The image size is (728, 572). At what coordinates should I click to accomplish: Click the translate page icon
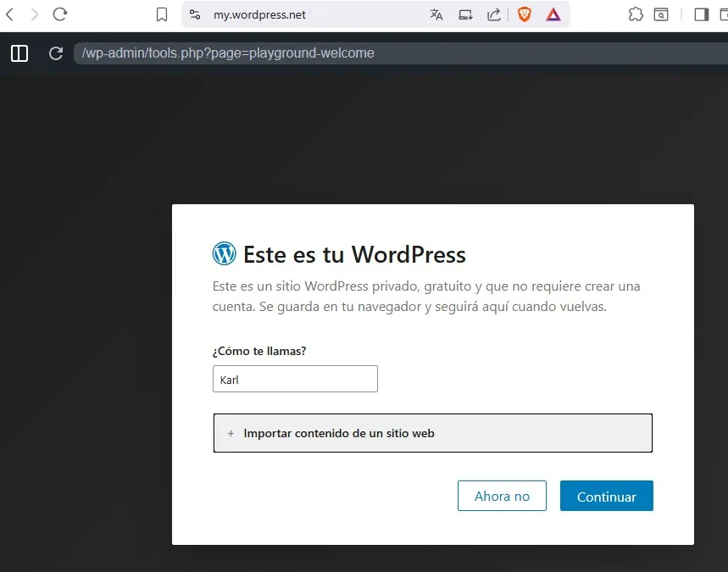(436, 14)
